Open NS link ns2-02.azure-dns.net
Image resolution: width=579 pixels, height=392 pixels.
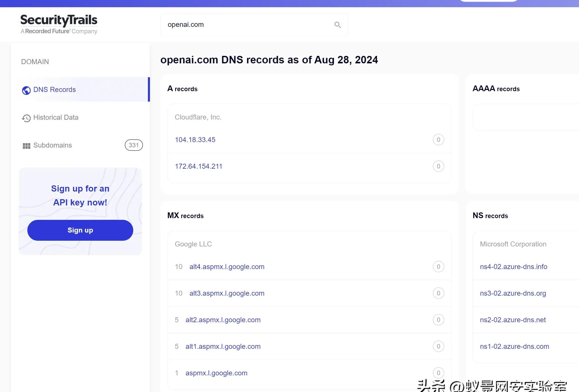(513, 320)
